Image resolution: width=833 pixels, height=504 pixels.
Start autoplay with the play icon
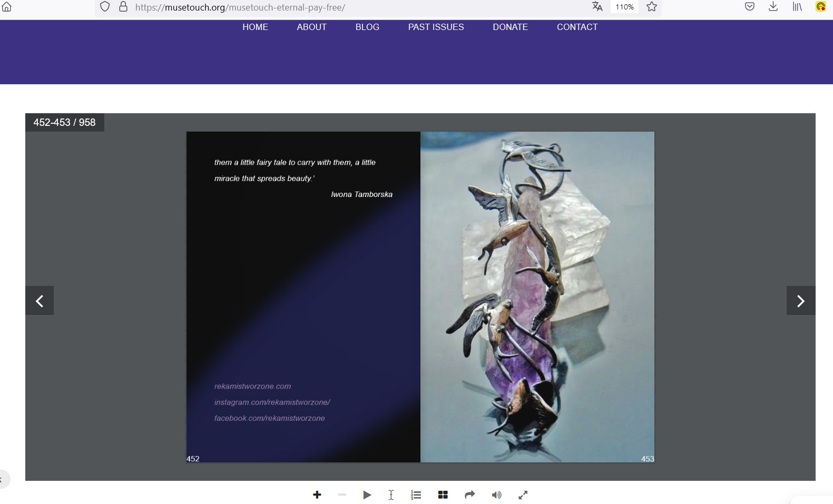(x=367, y=495)
